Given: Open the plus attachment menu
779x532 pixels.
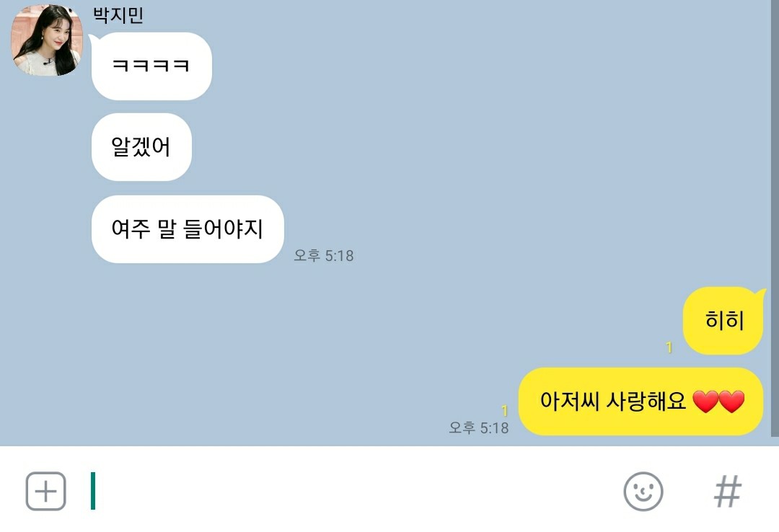Looking at the screenshot, I should click(x=45, y=491).
